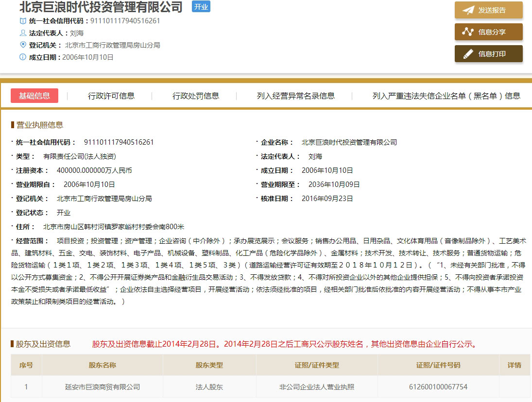Click shareholder name 延安市巨浪商贸有限公司
Image resolution: width=532 pixels, height=402 pixels.
click(103, 387)
